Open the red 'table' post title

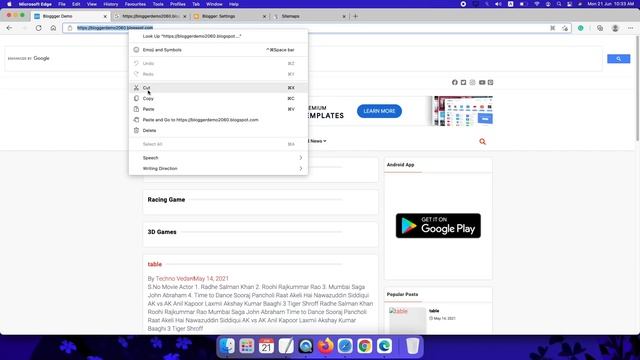click(x=155, y=264)
